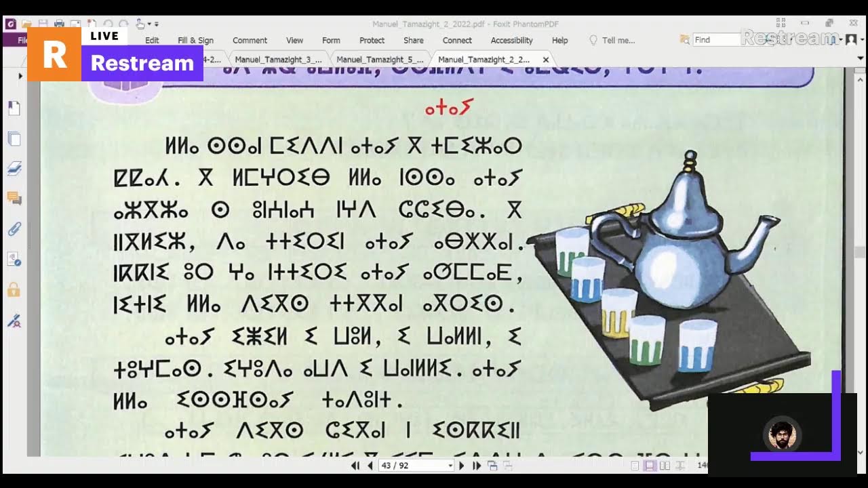Click the Redo icon in quick access toolbar

coord(124,24)
